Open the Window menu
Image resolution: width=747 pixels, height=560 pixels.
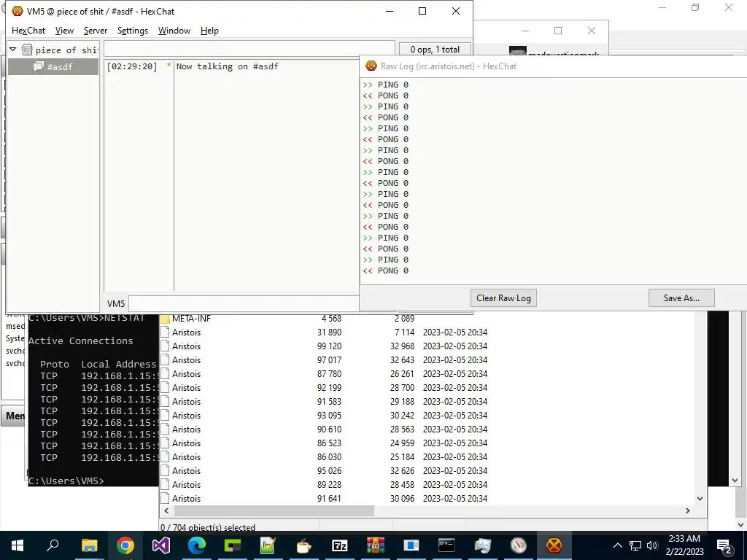[x=174, y=31]
